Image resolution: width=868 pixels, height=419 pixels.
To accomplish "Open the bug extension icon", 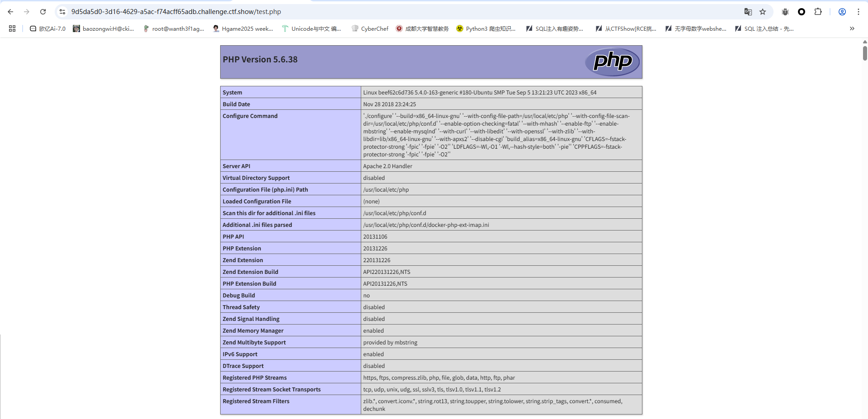I will click(785, 12).
